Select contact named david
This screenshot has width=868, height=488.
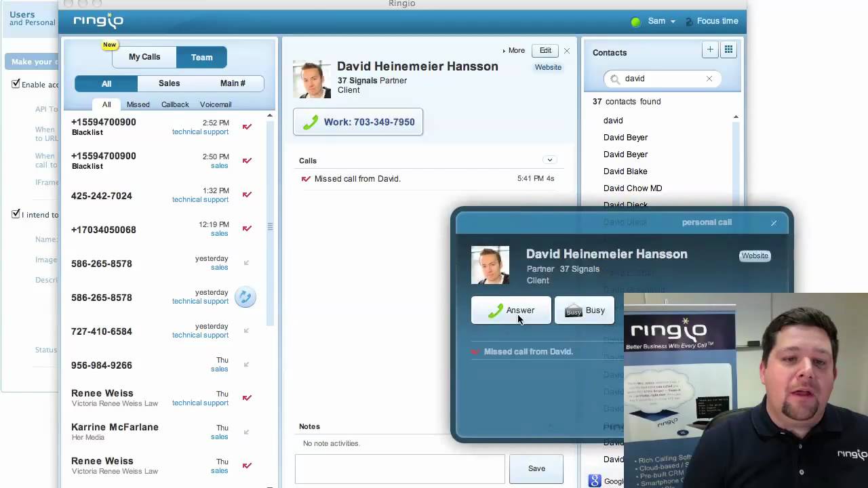pyautogui.click(x=613, y=121)
